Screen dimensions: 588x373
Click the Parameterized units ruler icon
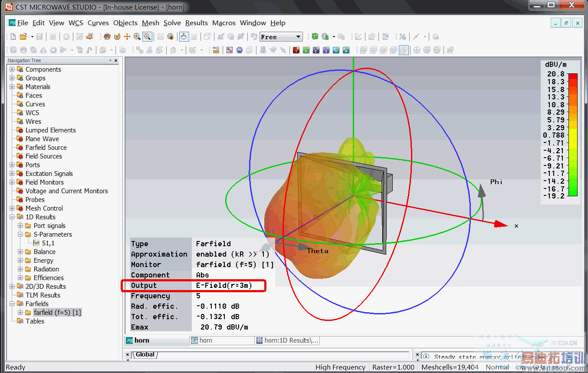point(216,50)
